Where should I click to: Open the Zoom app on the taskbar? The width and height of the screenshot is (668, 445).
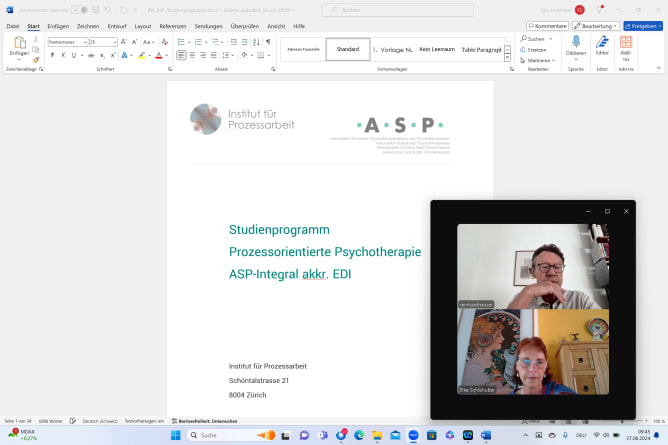tap(413, 435)
